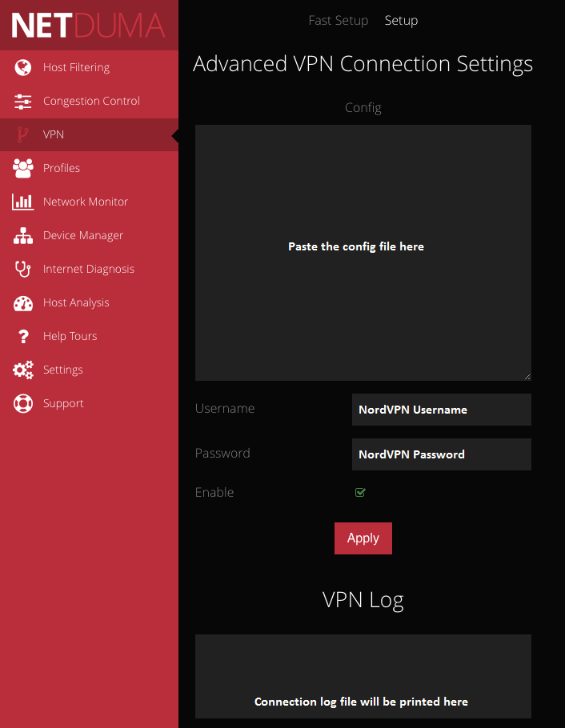Click the Profiles people icon
Image resolution: width=565 pixels, height=728 pixels.
(23, 168)
